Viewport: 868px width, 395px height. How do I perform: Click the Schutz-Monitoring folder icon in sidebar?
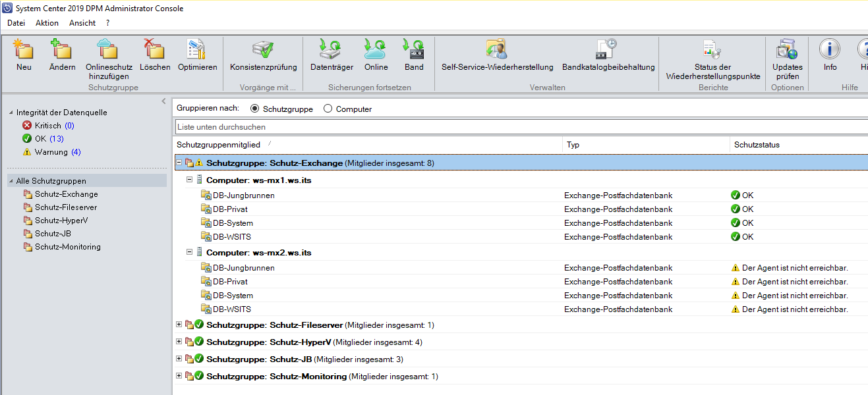point(28,247)
